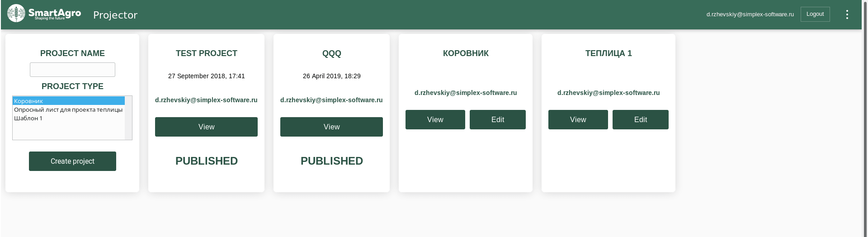Click the user email in header
This screenshot has height=237, width=868.
coord(750,14)
